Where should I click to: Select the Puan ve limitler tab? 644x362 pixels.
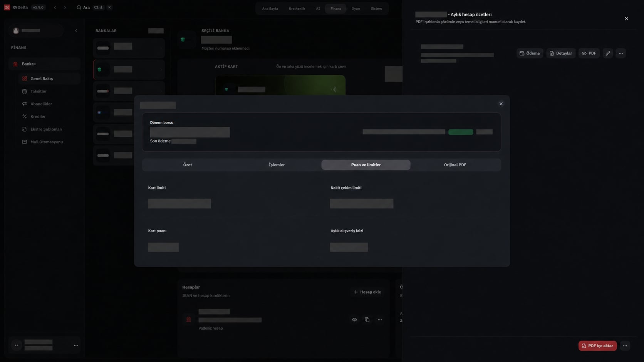tap(366, 165)
